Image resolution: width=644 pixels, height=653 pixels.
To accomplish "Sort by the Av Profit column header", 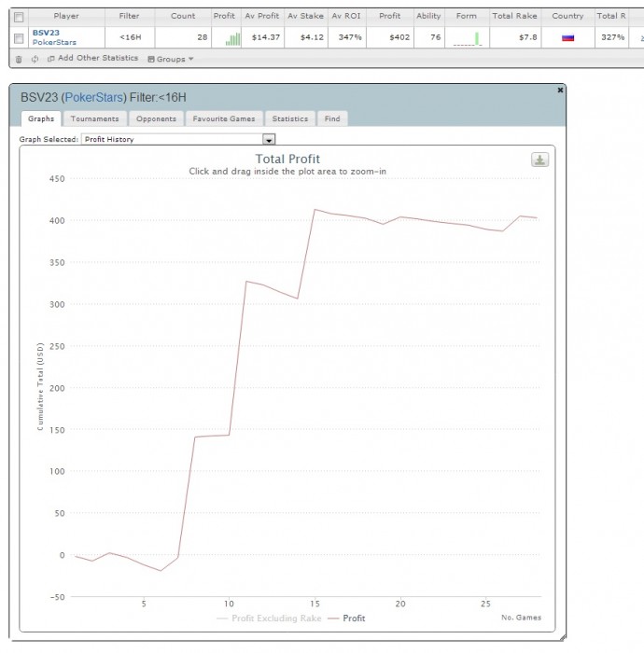I will (262, 16).
